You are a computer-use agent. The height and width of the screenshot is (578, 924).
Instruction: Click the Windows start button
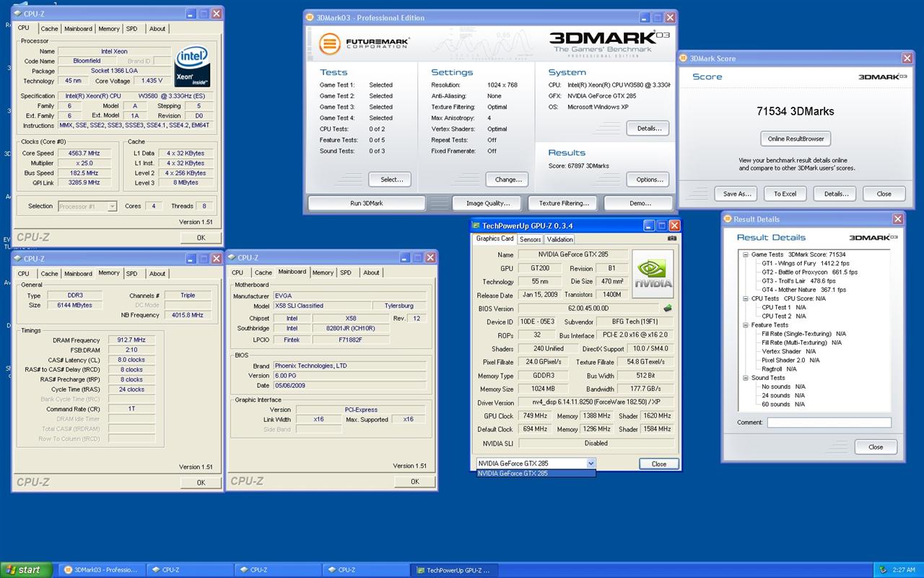pyautogui.click(x=27, y=570)
